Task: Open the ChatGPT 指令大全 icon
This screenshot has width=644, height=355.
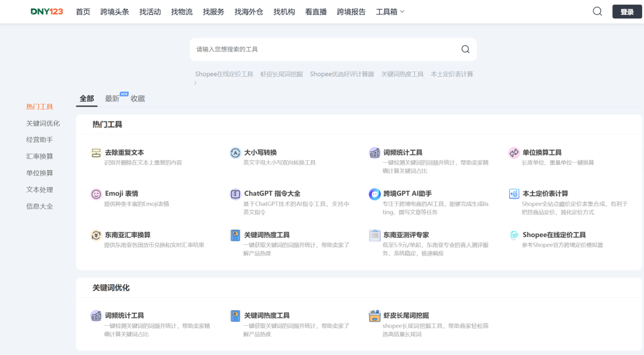Action: point(236,194)
